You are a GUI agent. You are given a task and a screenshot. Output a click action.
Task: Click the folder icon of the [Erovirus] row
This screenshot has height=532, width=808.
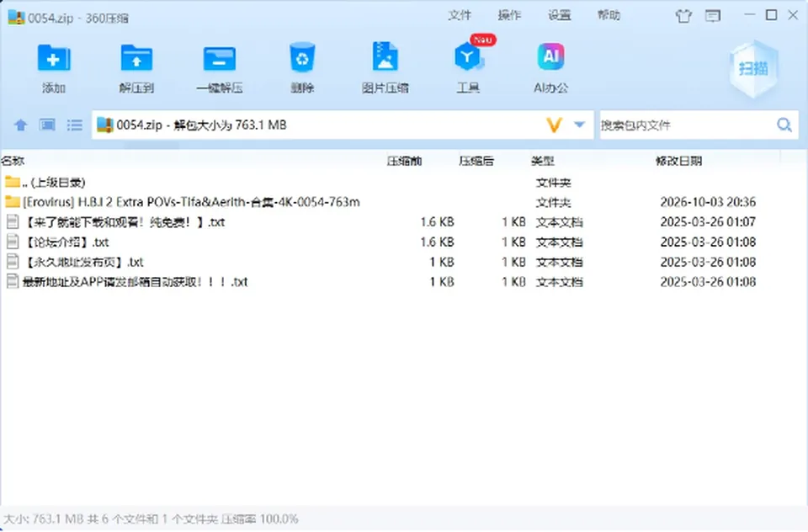click(x=13, y=201)
